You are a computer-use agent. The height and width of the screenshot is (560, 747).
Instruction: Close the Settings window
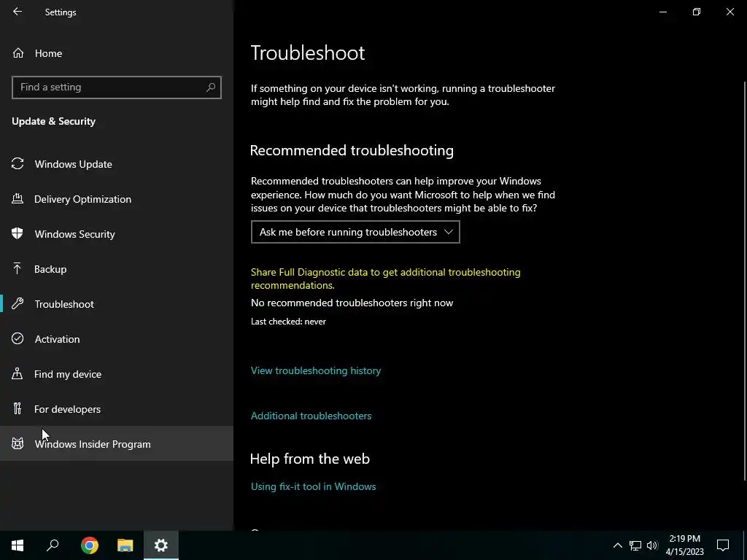[729, 12]
